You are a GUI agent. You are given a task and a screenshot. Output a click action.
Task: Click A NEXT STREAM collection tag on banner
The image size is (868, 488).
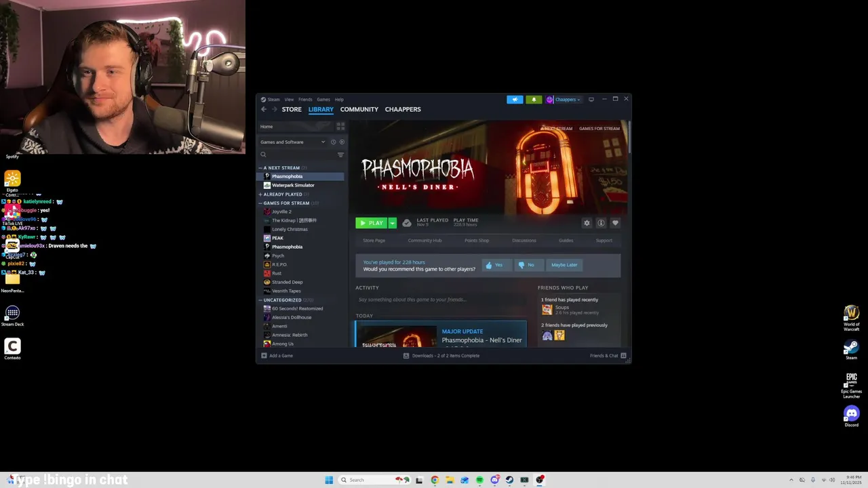557,129
